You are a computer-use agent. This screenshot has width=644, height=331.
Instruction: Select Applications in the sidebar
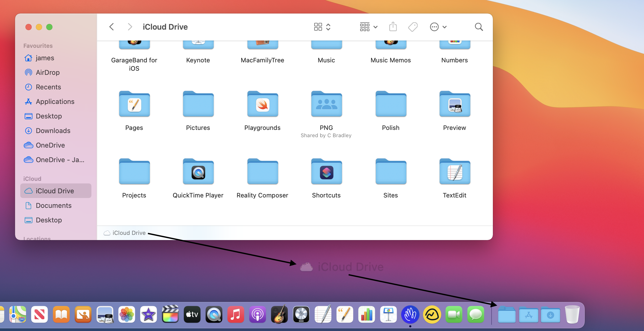55,102
